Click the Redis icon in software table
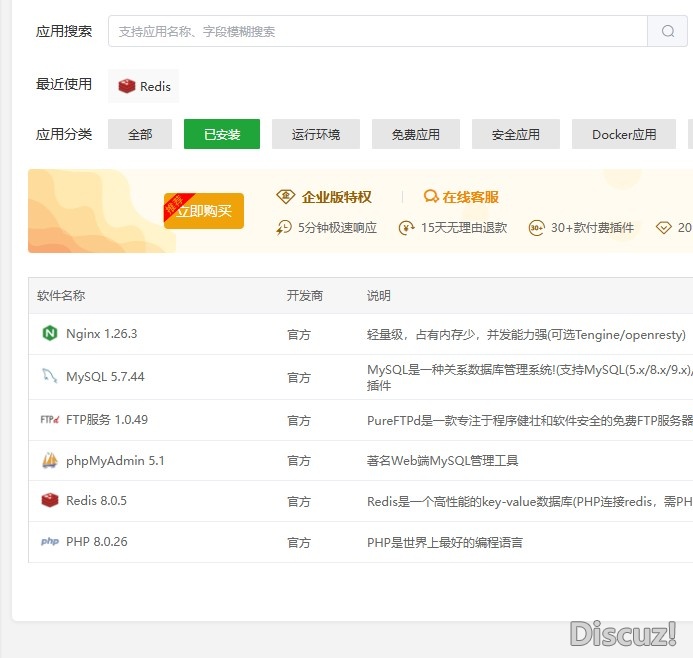 coord(50,500)
